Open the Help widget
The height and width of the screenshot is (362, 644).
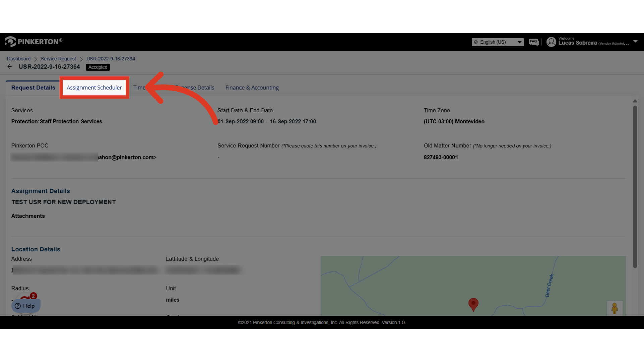coord(25,306)
